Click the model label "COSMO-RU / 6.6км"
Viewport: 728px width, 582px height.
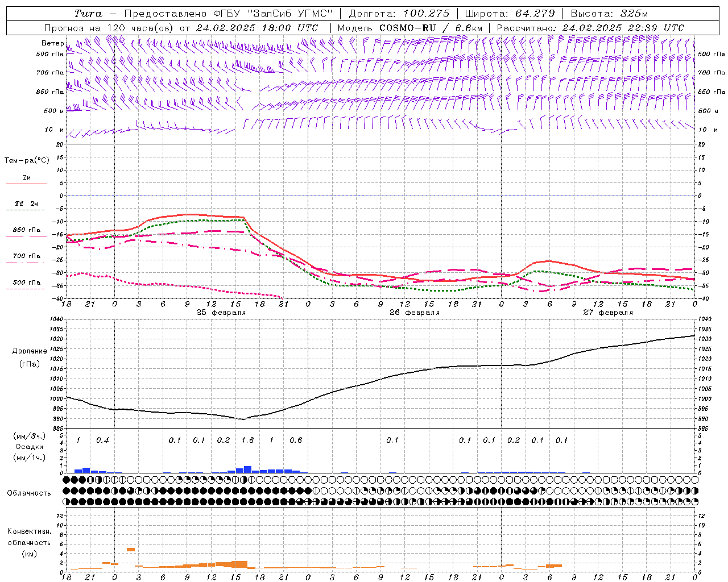click(x=431, y=28)
